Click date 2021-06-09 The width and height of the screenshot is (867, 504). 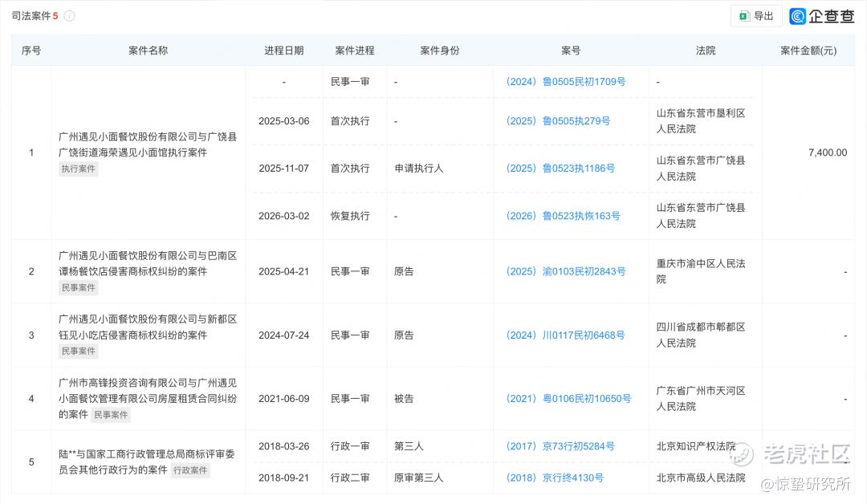pos(283,398)
